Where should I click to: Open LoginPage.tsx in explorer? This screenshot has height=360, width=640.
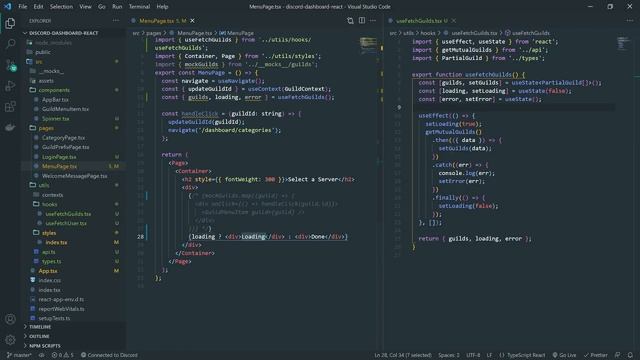tap(59, 157)
